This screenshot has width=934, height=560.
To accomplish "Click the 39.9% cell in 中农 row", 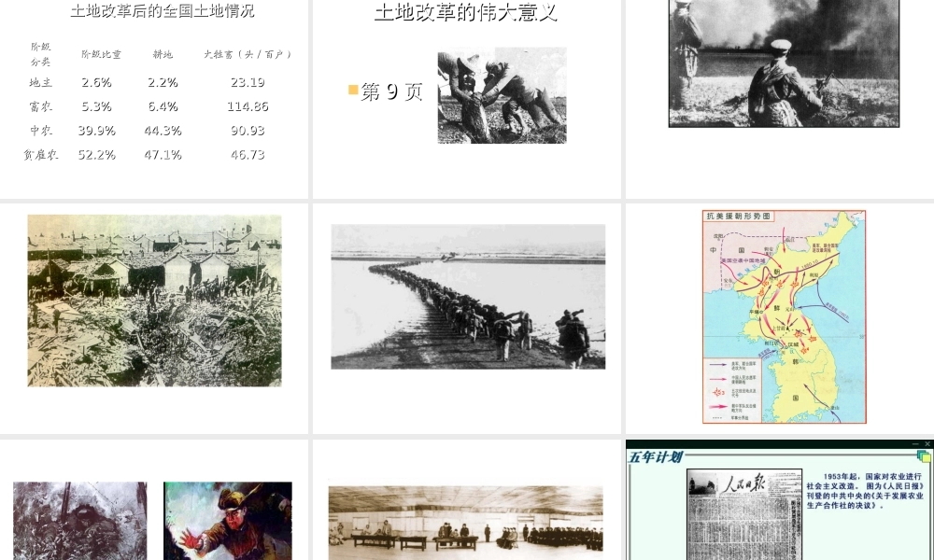I will pyautogui.click(x=96, y=131).
